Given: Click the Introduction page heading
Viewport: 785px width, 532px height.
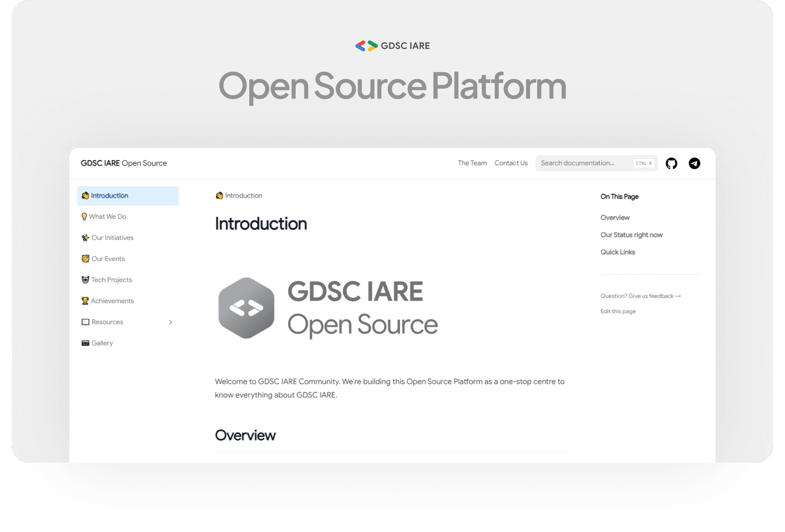Looking at the screenshot, I should point(261,224).
